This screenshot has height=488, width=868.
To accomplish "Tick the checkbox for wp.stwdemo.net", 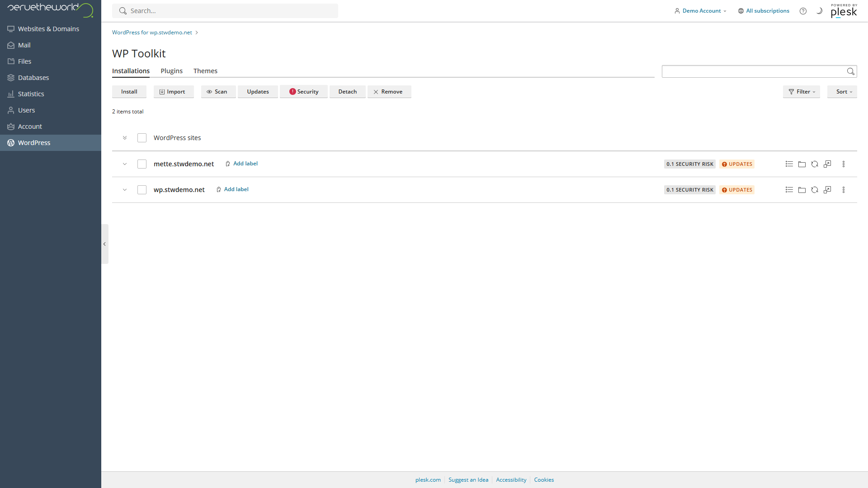I will coord(142,190).
